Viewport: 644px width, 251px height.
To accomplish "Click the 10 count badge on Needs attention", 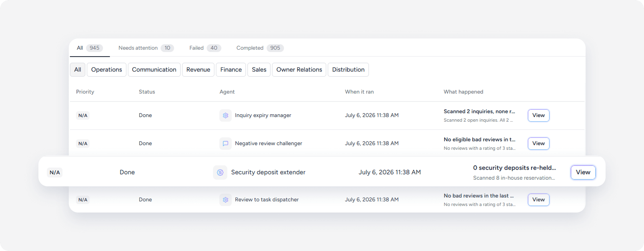I will pos(168,48).
